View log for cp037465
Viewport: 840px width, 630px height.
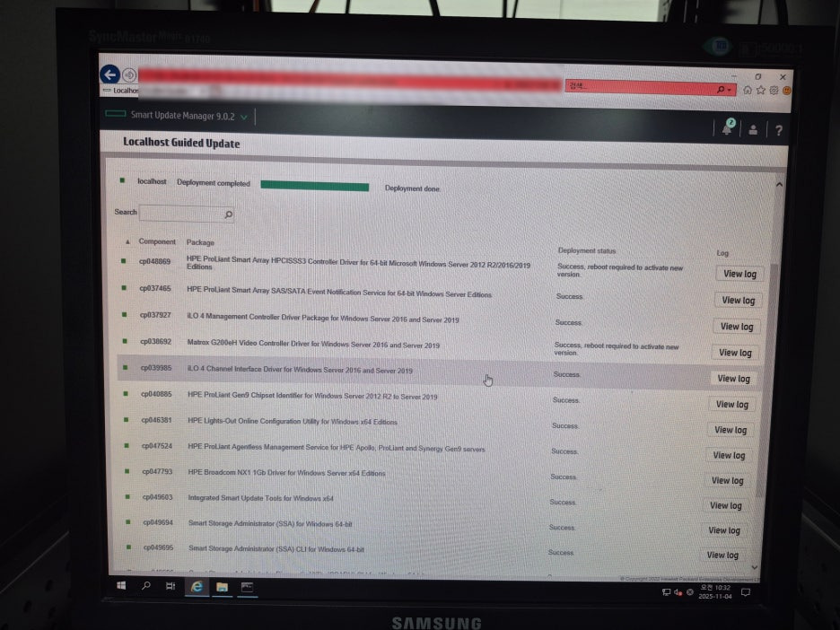739,300
